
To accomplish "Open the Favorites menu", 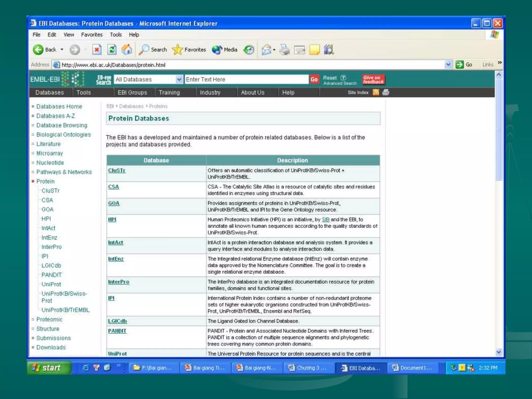I will tap(92, 35).
